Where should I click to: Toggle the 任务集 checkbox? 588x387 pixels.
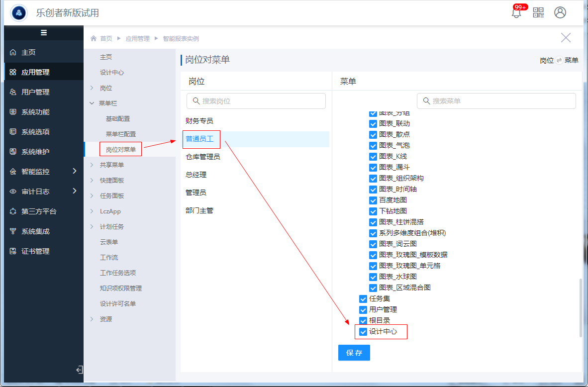(x=363, y=299)
